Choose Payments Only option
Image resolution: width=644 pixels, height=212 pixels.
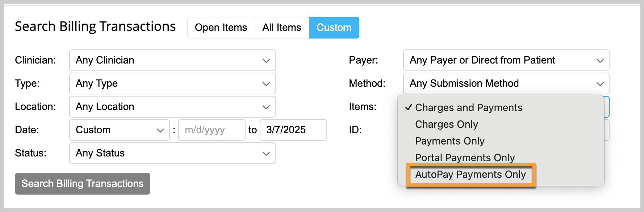(x=501, y=141)
